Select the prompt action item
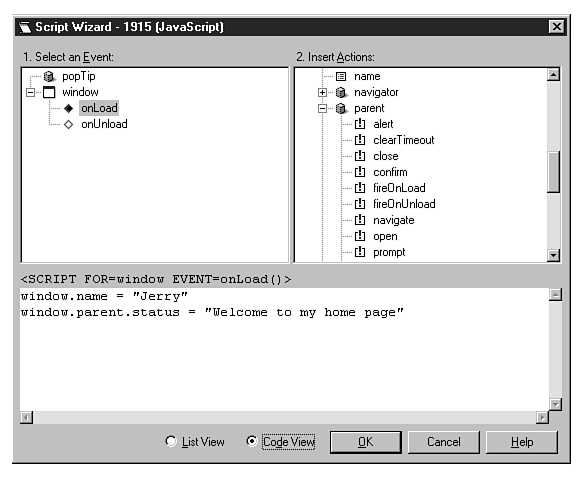The image size is (585, 477). click(389, 252)
